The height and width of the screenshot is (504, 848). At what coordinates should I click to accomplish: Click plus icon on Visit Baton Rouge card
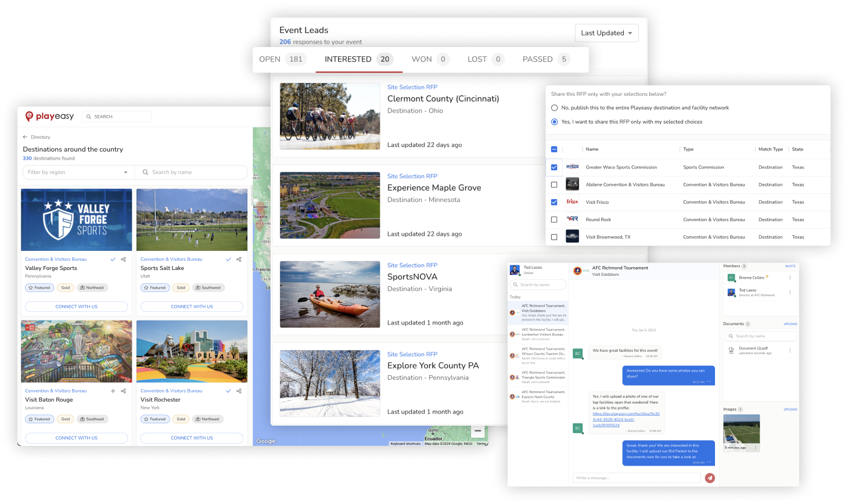pyautogui.click(x=113, y=391)
